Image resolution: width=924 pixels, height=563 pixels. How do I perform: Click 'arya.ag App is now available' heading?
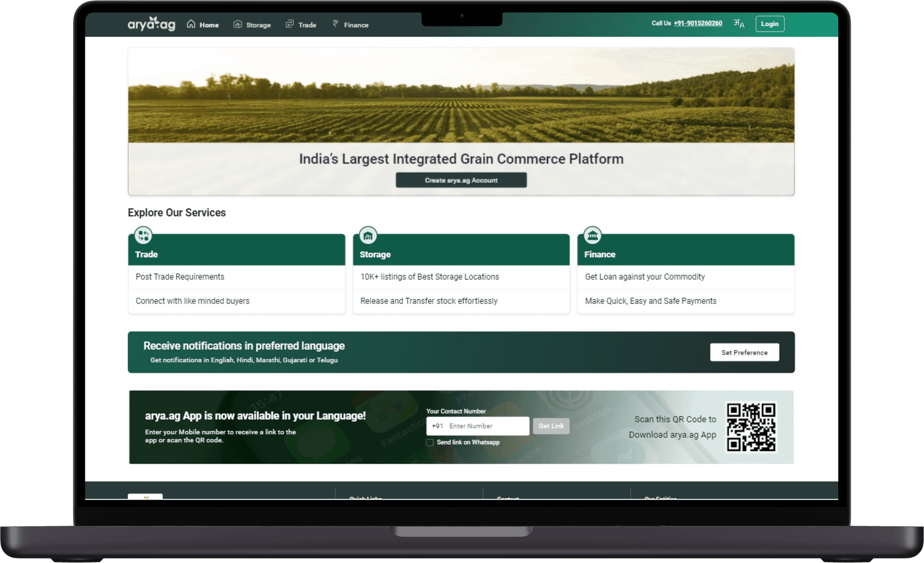click(255, 416)
